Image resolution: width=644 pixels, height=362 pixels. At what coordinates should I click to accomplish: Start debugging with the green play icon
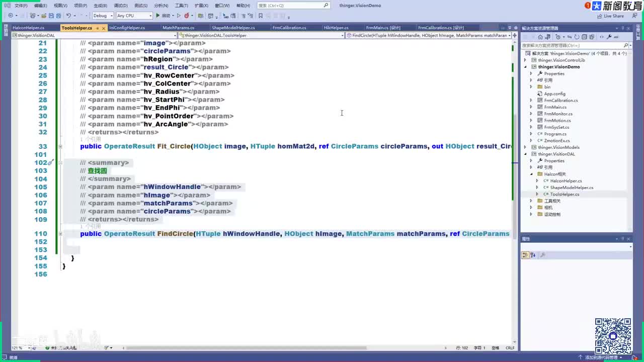click(158, 16)
